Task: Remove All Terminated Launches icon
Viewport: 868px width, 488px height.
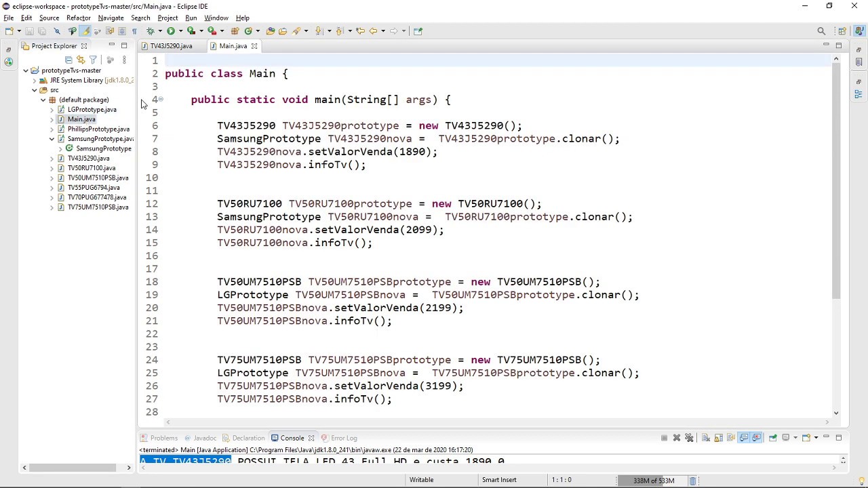Action: point(689,438)
